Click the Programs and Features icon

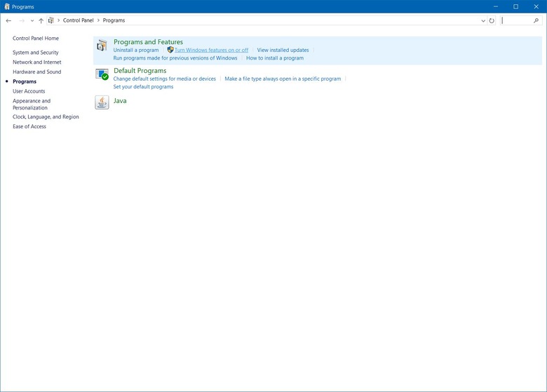pos(102,46)
